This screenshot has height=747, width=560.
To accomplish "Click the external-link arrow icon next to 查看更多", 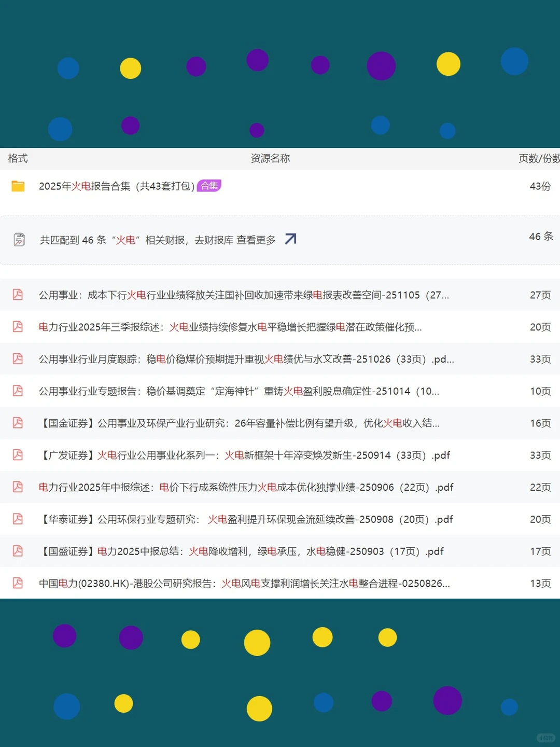I will (290, 239).
